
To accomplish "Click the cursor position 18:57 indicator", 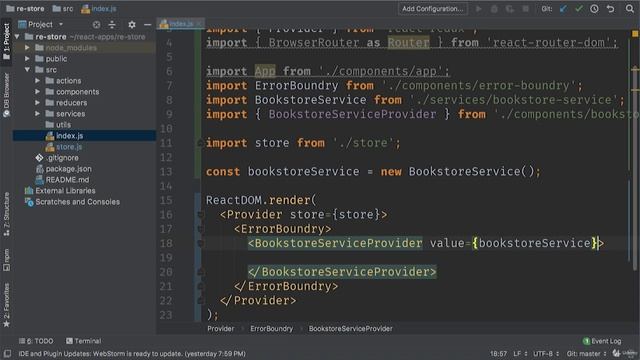I will (x=498, y=353).
